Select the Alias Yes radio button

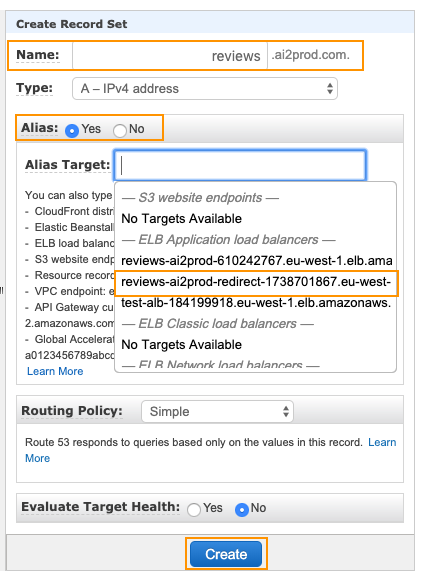click(x=72, y=130)
